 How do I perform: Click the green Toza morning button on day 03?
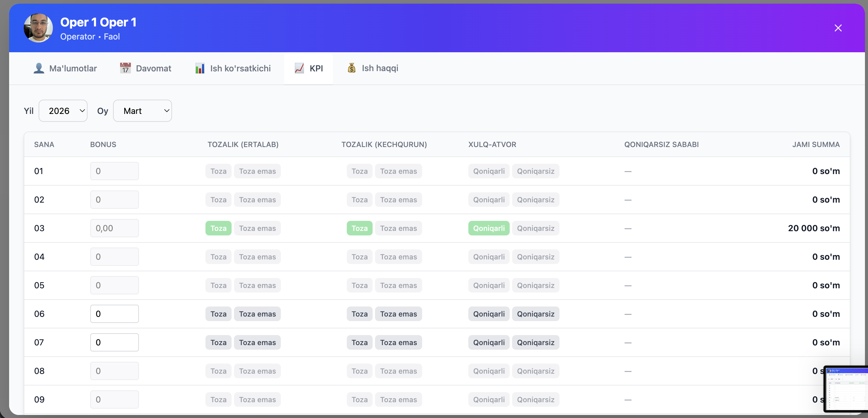[x=218, y=228]
